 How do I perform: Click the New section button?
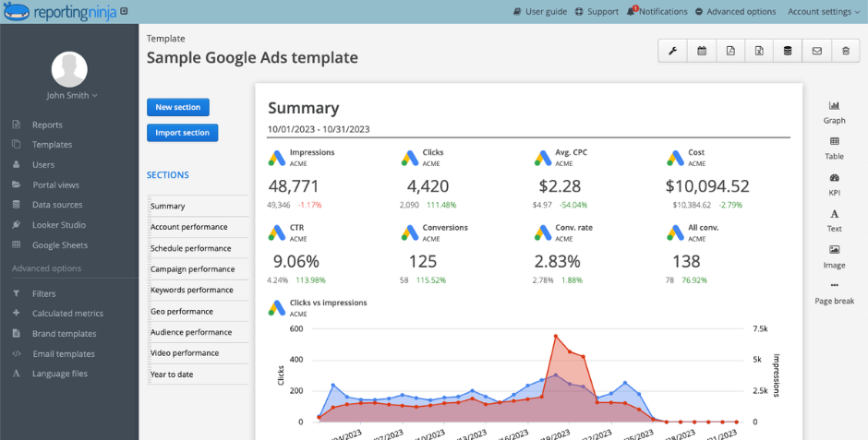[177, 107]
